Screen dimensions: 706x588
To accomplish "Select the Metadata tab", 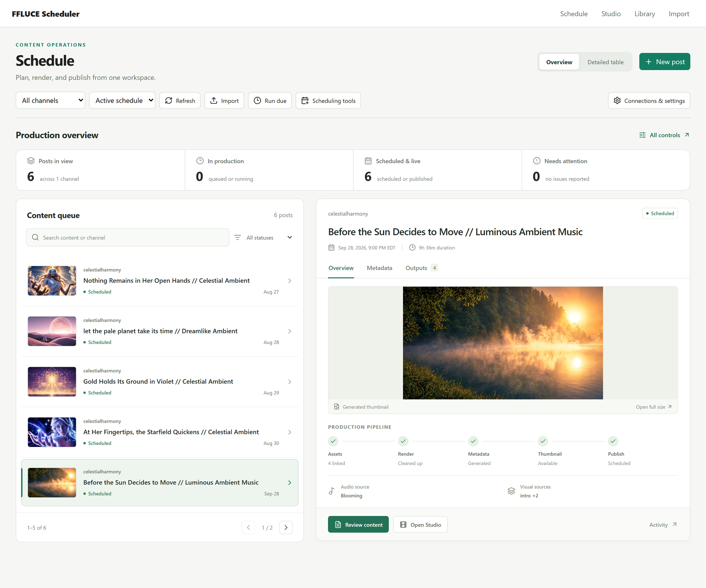I will pyautogui.click(x=379, y=268).
